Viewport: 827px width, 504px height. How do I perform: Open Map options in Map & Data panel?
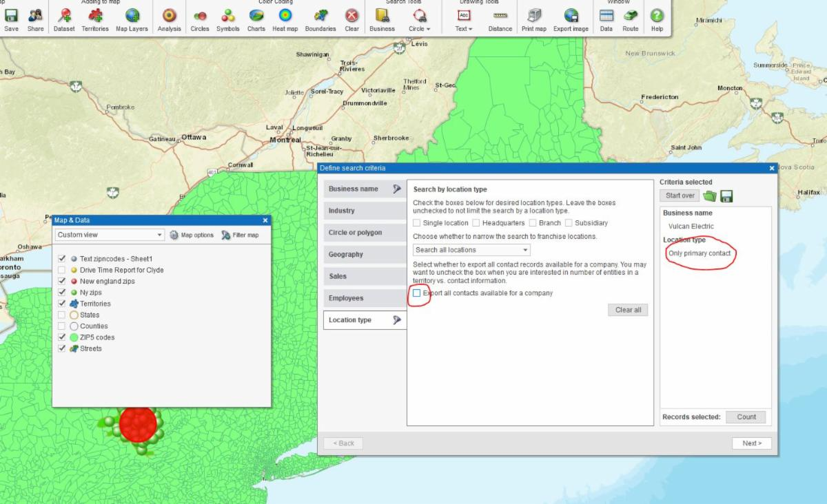[192, 235]
